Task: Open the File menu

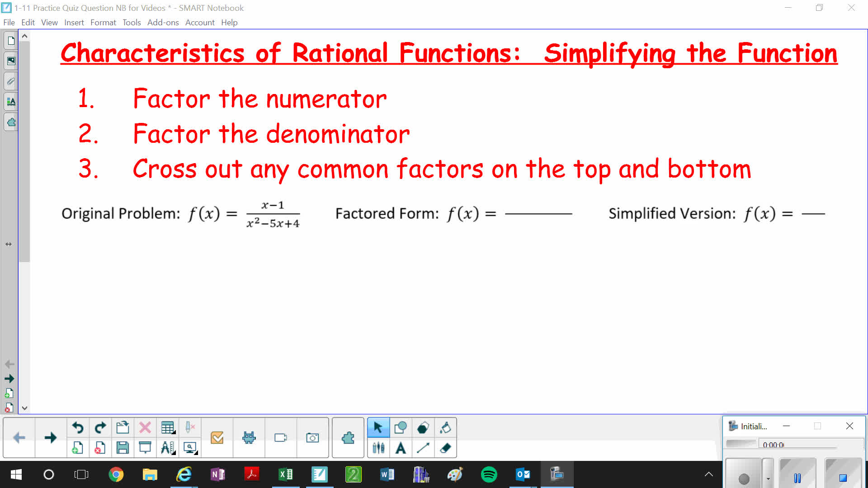Action: (x=8, y=22)
